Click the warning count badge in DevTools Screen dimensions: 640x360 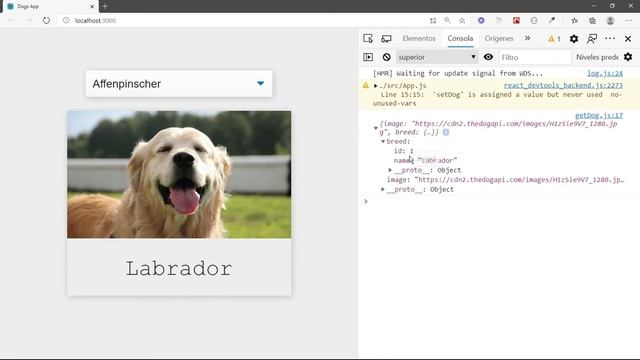click(554, 39)
